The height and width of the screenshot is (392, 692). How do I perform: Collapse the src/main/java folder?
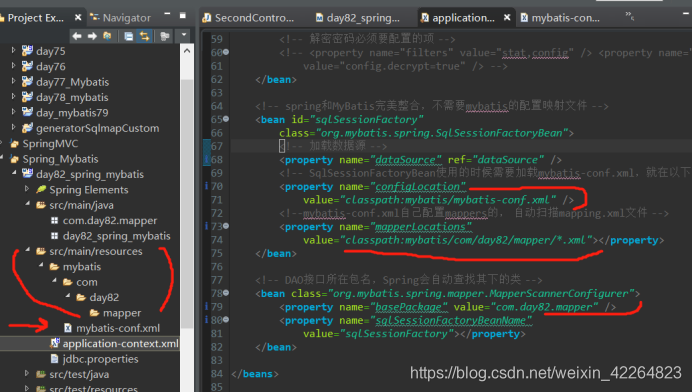(27, 204)
